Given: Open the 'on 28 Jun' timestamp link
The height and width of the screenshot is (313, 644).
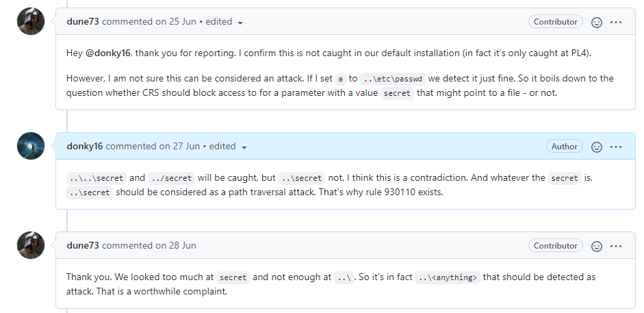Looking at the screenshot, I should click(x=175, y=245).
